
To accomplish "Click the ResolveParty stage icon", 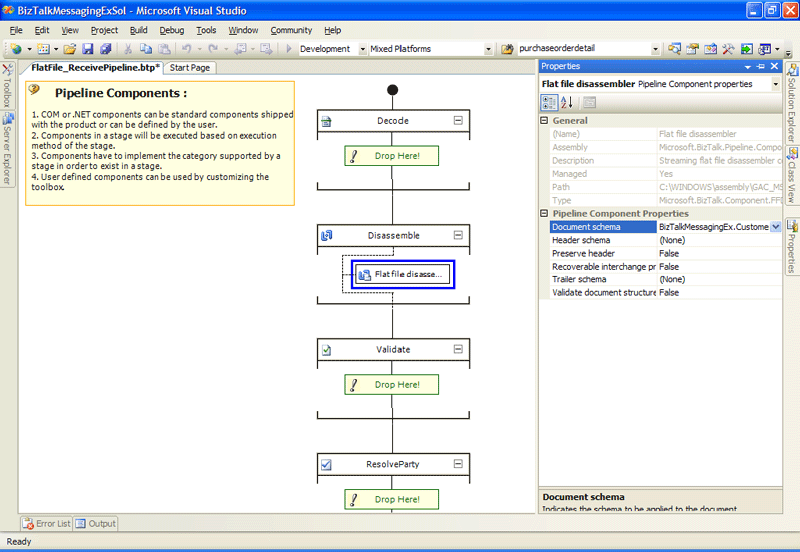I will click(x=327, y=465).
